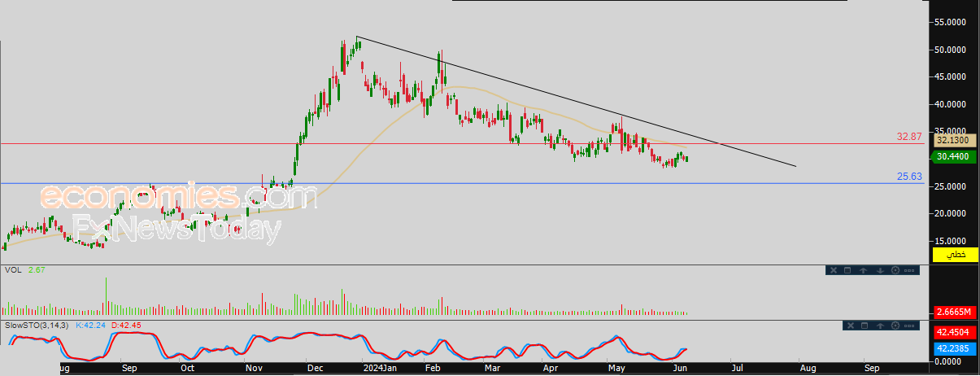Move the SlowSTO panel up
Image resolution: width=980 pixels, height=376 pixels.
(x=880, y=326)
